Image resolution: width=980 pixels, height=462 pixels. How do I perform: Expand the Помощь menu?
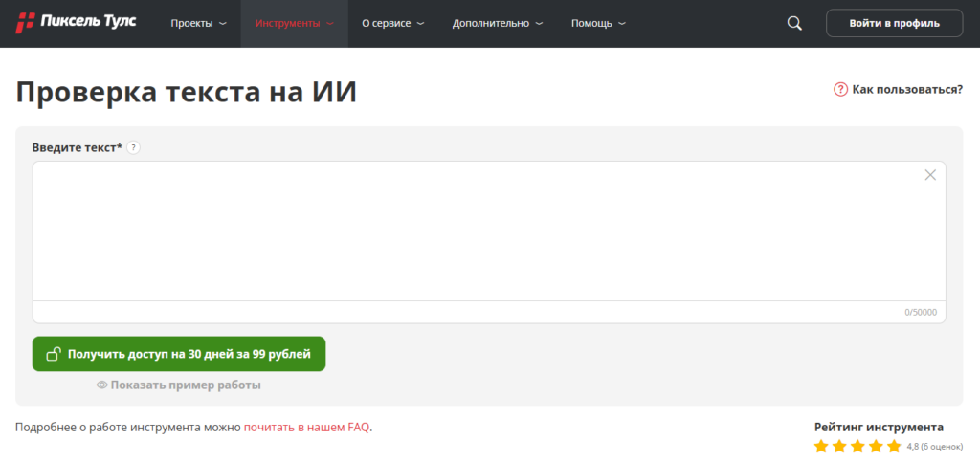(x=599, y=24)
